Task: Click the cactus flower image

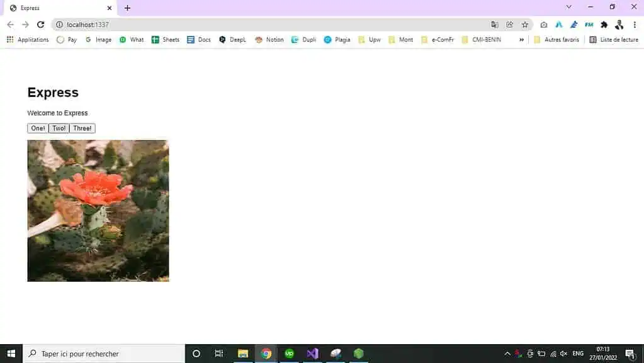Action: coord(98,210)
